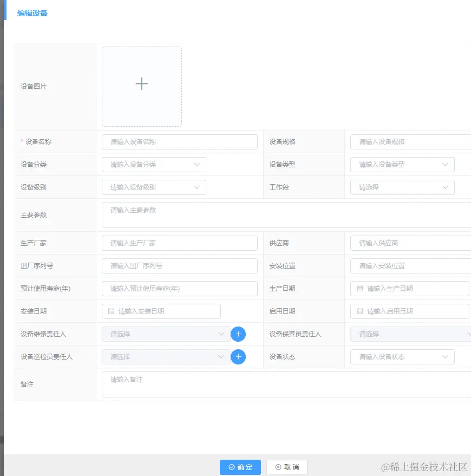Expand the 设备级别 select box
The height and width of the screenshot is (476, 471).
tap(154, 187)
